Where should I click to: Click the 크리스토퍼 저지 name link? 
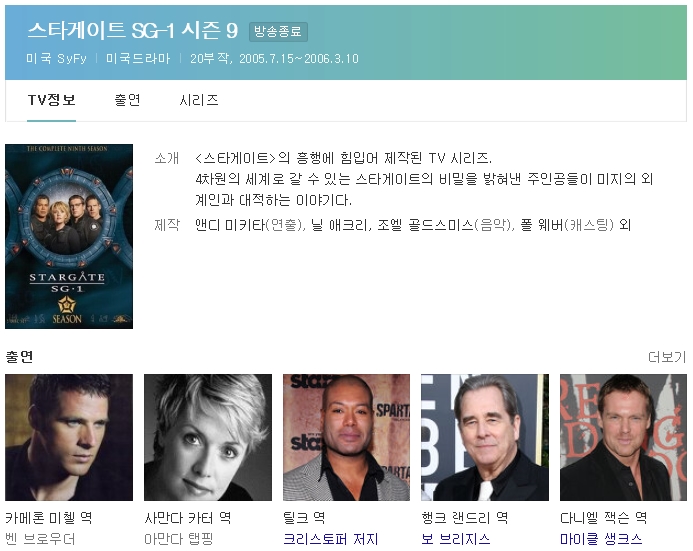(x=331, y=539)
